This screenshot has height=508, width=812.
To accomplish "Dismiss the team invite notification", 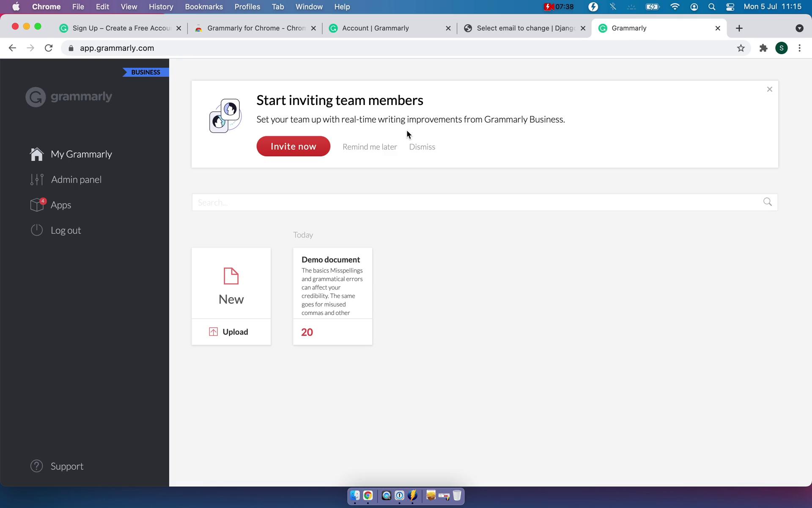I will tap(422, 146).
